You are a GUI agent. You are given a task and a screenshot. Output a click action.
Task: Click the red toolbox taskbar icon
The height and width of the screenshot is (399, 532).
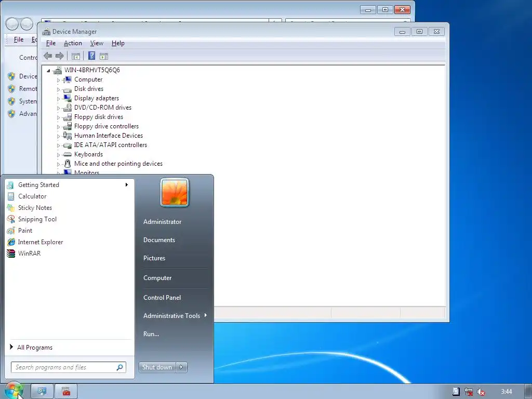tap(66, 392)
